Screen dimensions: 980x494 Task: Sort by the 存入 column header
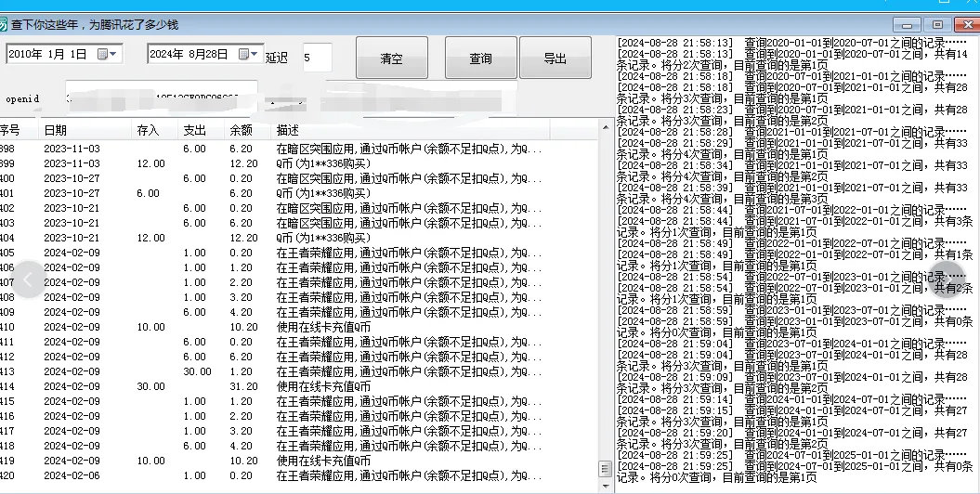tap(154, 131)
